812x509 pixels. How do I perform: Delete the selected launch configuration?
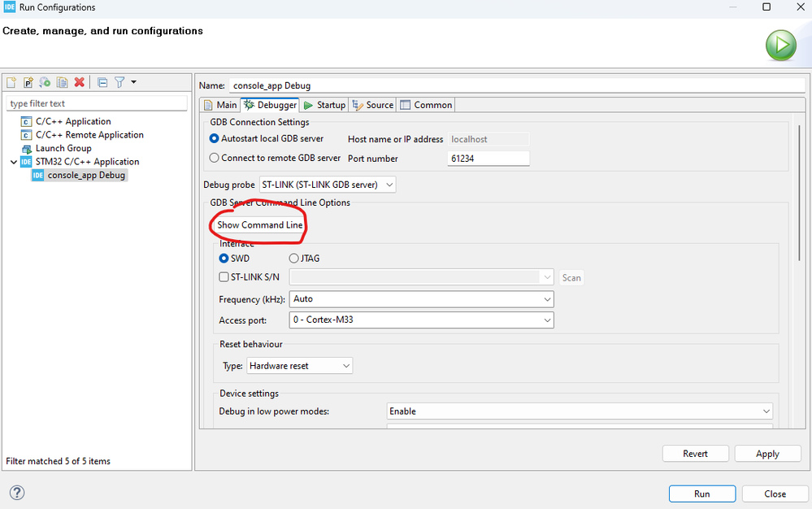coord(79,82)
